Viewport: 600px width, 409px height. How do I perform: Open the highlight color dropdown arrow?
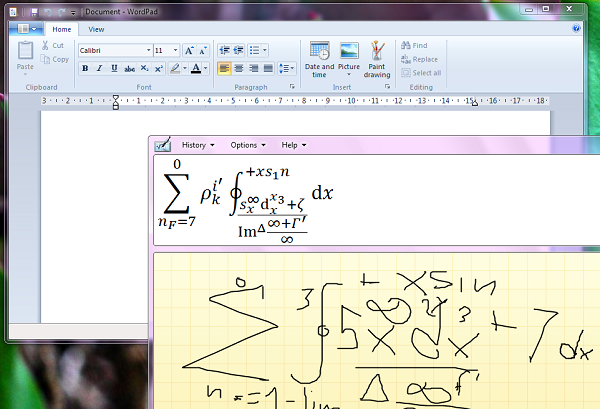tap(184, 68)
